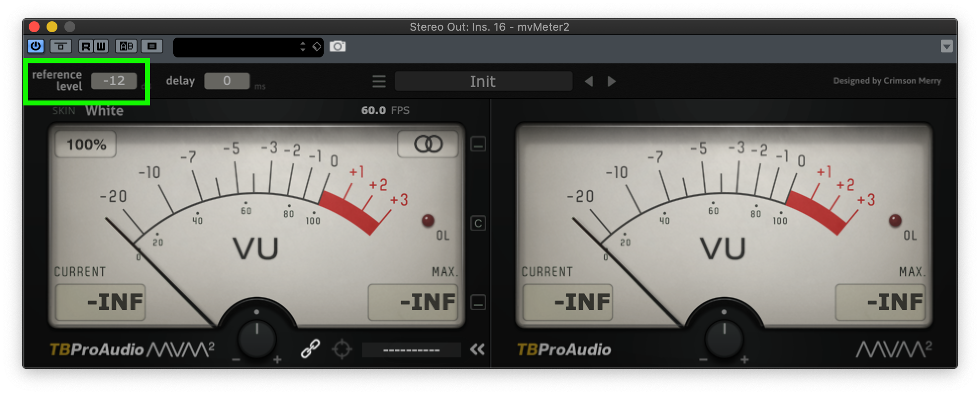
Task: Toggle the plugin power bypass button
Action: [x=36, y=47]
